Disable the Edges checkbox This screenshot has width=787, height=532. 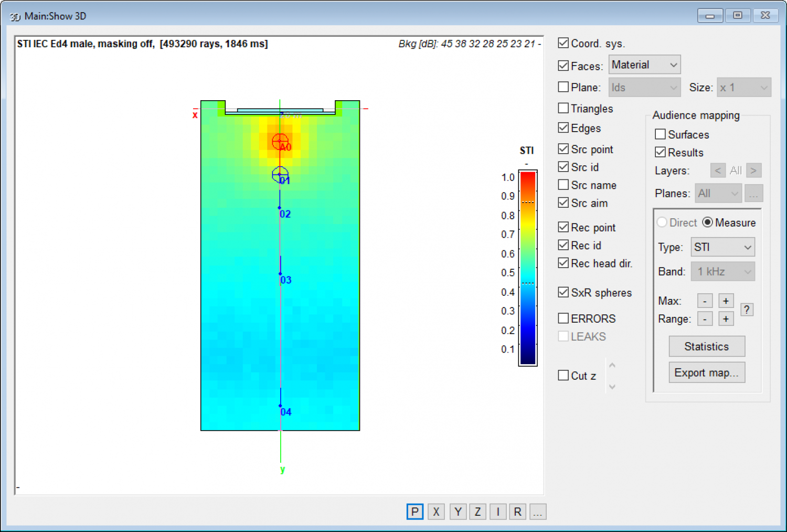[x=563, y=127]
